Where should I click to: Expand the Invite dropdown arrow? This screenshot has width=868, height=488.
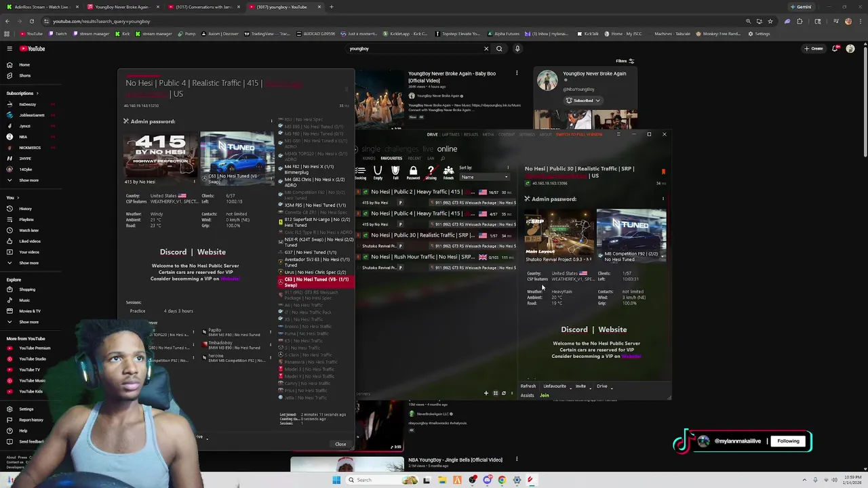point(590,387)
